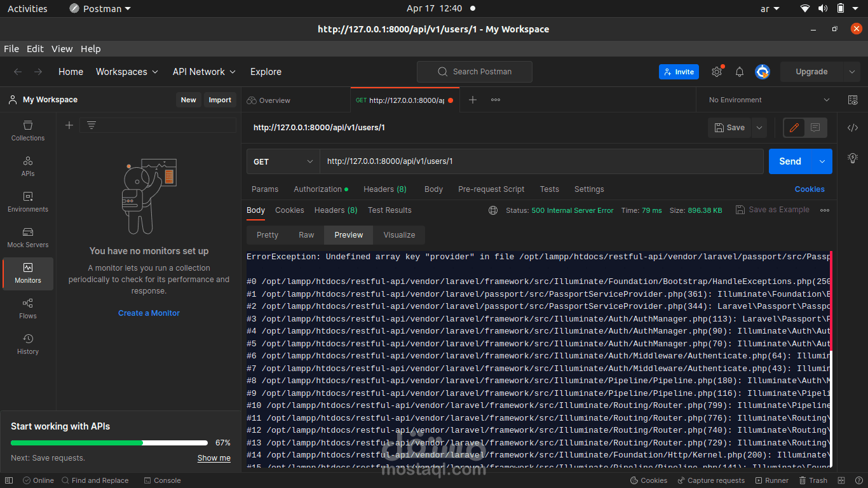The height and width of the screenshot is (488, 868).
Task: Open the Upgrade dropdown arrow
Action: [x=852, y=72]
